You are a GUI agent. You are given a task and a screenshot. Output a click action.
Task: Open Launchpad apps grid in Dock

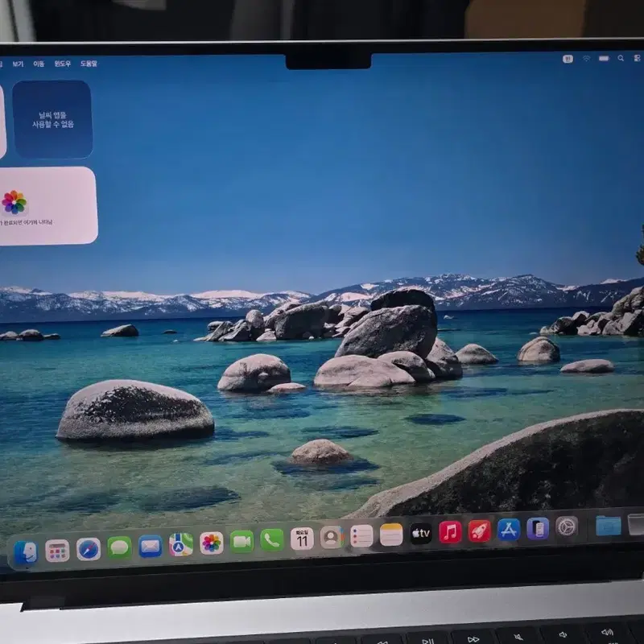tap(57, 551)
